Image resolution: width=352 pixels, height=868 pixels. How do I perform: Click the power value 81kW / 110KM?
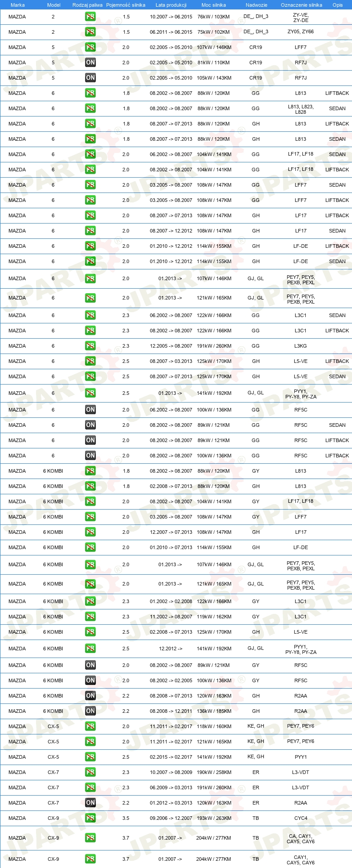coord(214,63)
